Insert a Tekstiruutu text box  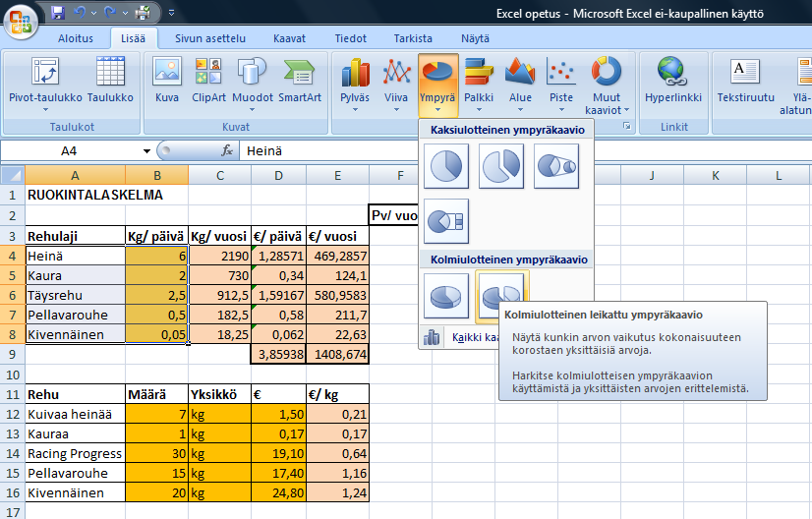click(746, 80)
